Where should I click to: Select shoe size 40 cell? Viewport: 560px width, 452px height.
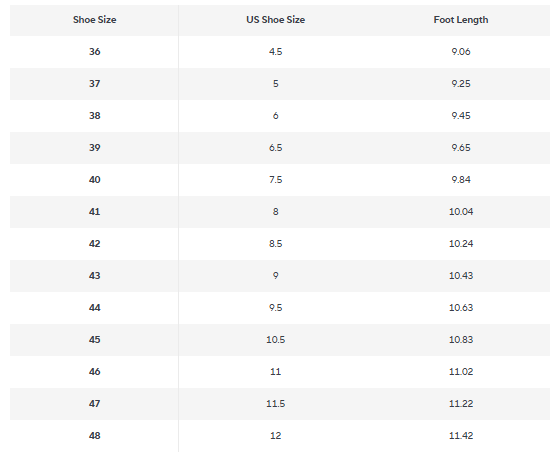[95, 180]
